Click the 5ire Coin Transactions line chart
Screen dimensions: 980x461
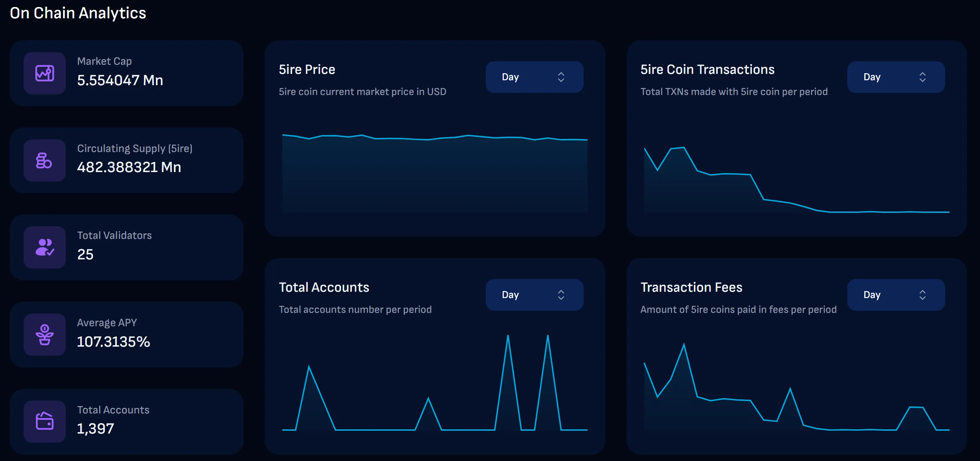[x=796, y=179]
